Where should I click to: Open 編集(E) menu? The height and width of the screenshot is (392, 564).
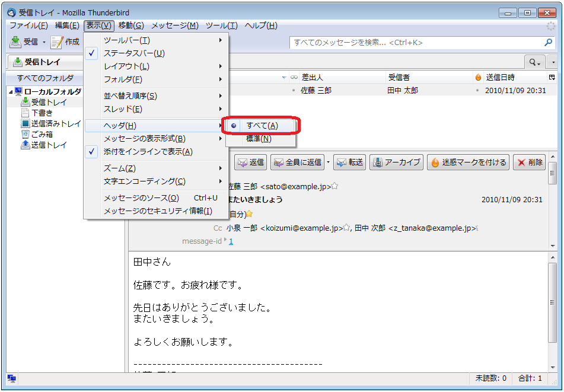67,26
